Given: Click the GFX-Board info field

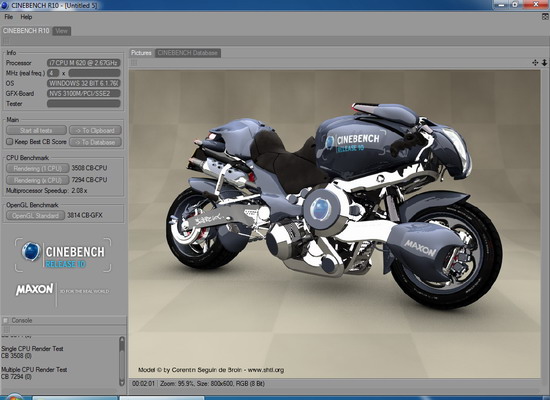Looking at the screenshot, I should (x=84, y=93).
